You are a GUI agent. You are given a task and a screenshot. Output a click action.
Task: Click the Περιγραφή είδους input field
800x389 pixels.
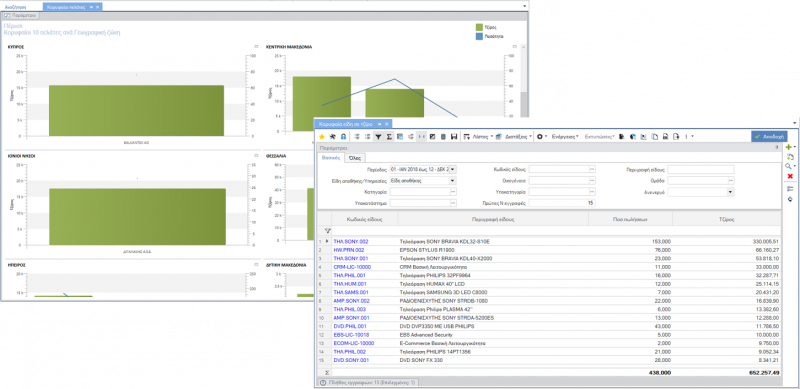click(701, 169)
